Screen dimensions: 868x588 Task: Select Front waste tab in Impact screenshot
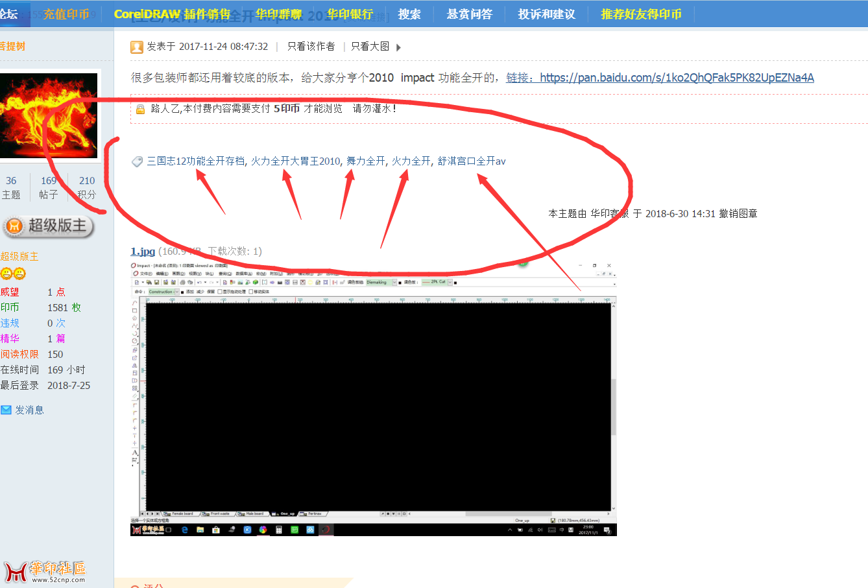(x=217, y=513)
